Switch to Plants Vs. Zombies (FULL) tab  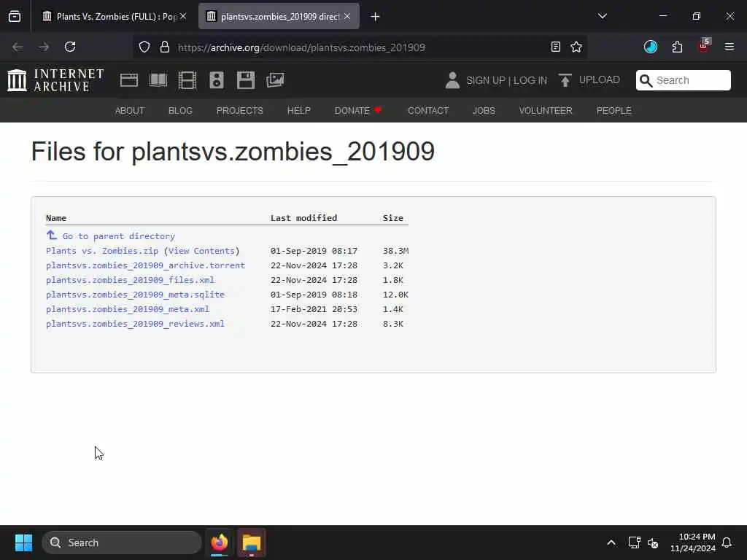[x=113, y=16]
